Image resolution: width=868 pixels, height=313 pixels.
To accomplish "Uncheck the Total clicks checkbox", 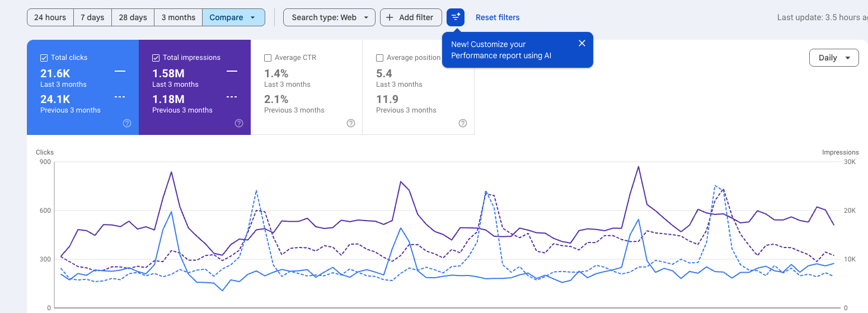I will [44, 58].
